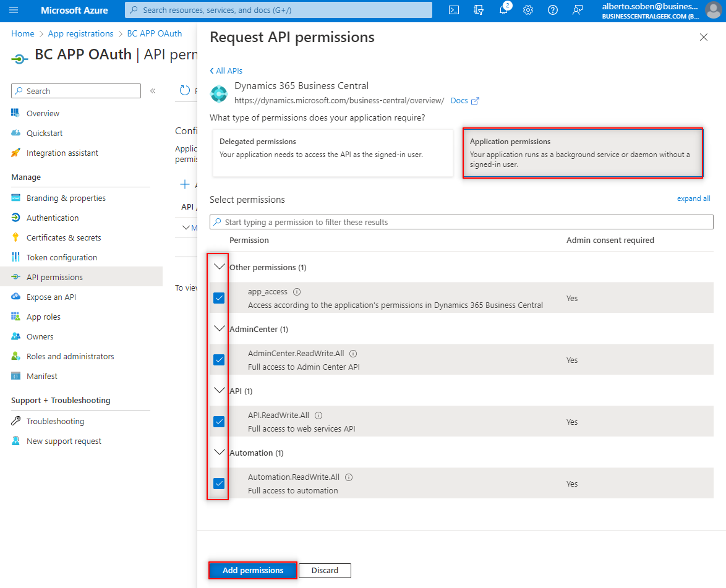Open the feedback icon in the top bar
Image resolution: width=726 pixels, height=588 pixels.
[577, 10]
